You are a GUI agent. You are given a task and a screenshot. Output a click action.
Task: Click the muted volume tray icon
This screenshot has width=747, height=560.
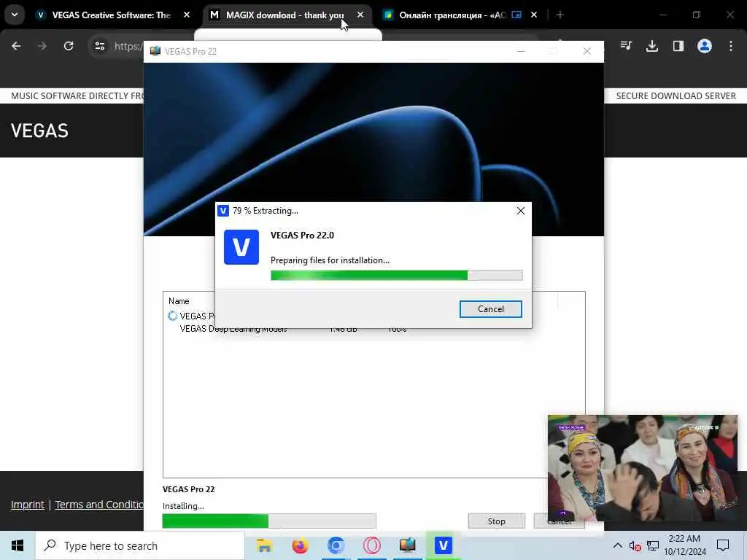coord(635,545)
